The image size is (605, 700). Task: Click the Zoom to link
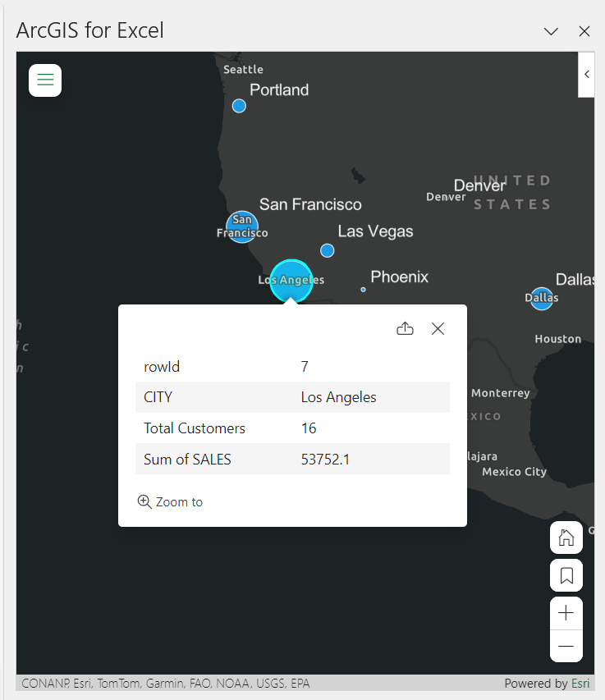tap(170, 501)
